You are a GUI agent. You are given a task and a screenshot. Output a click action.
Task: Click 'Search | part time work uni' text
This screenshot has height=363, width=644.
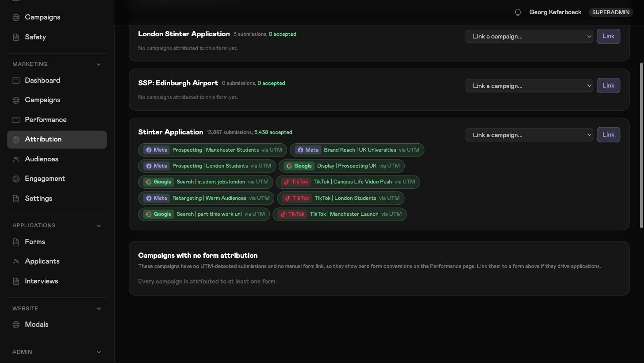[209, 214]
